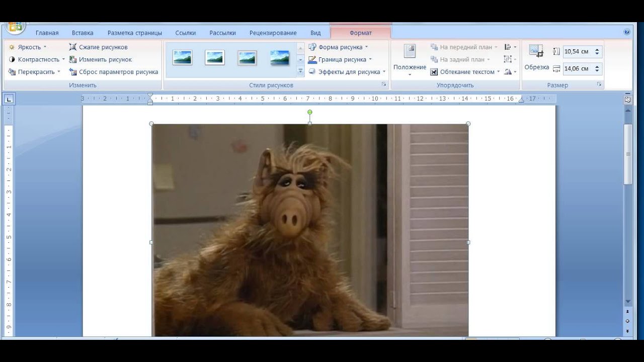The width and height of the screenshot is (644, 362).
Task: Activate the Обрезка crop tool
Action: (537, 57)
